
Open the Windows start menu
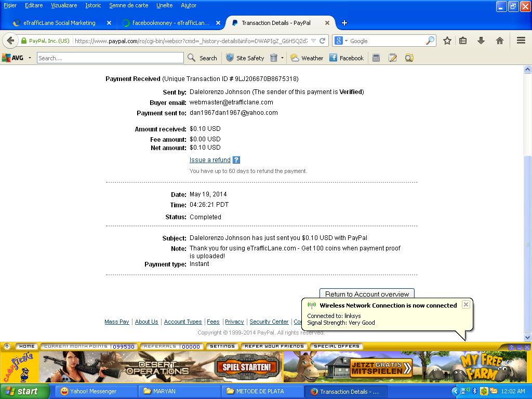pyautogui.click(x=24, y=391)
